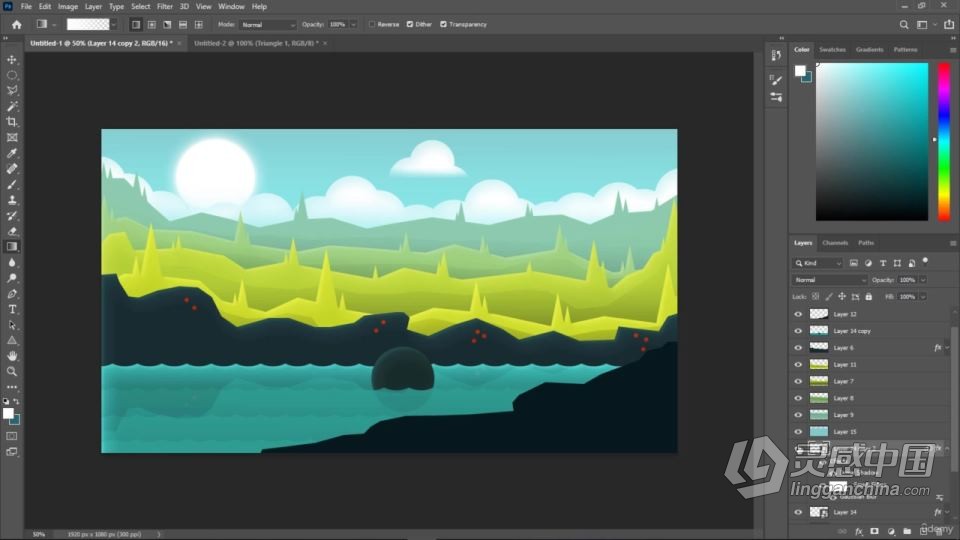Switch to Untitled-2 document tab
The image size is (960, 540).
[256, 43]
